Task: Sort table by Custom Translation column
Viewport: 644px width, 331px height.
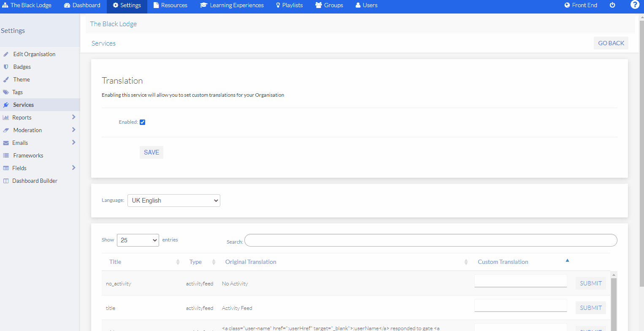Action: 503,262
